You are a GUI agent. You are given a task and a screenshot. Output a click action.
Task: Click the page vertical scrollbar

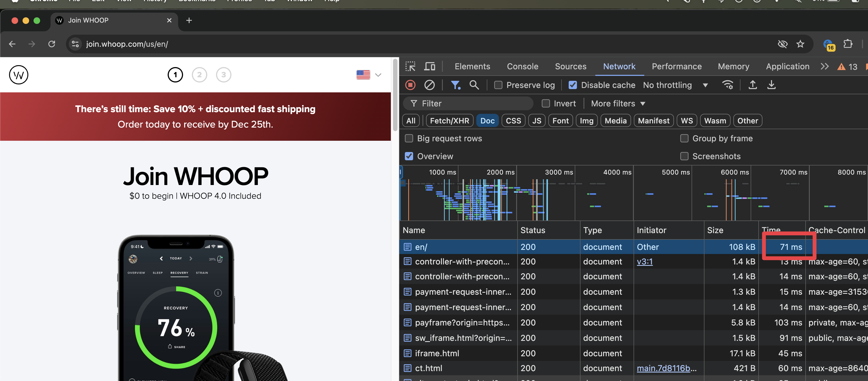click(x=395, y=95)
